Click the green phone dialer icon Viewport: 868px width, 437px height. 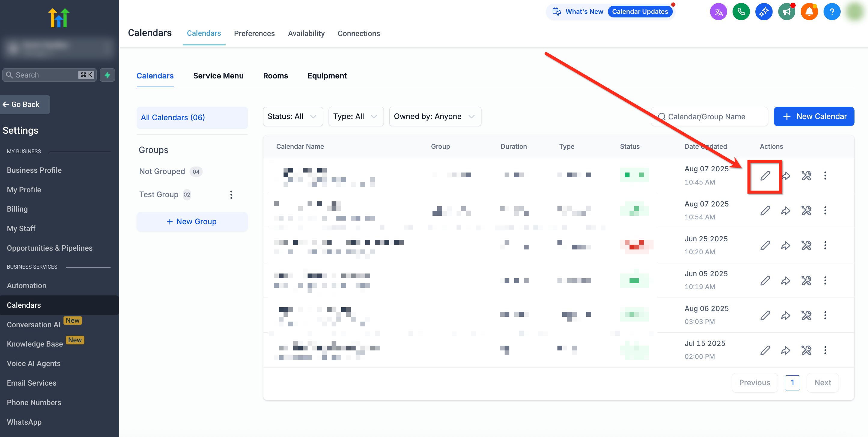point(741,12)
